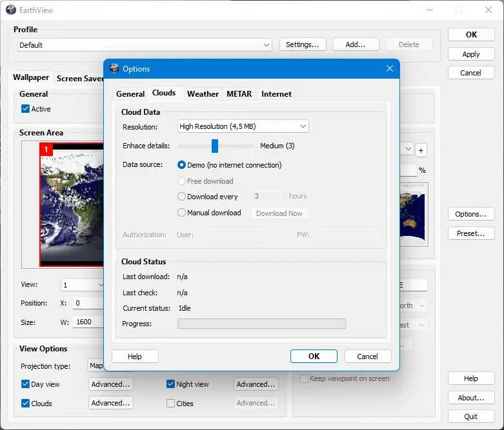504x430 pixels.
Task: Click the Apply button
Action: pyautogui.click(x=471, y=54)
